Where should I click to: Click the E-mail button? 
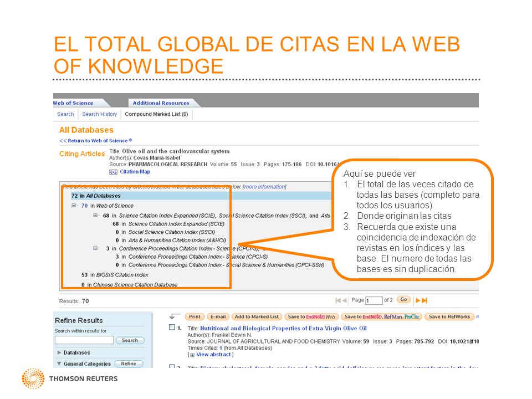tap(218, 316)
